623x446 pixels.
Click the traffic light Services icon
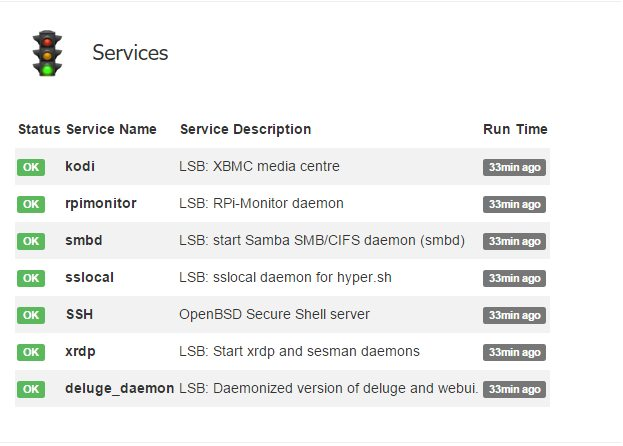(x=47, y=53)
